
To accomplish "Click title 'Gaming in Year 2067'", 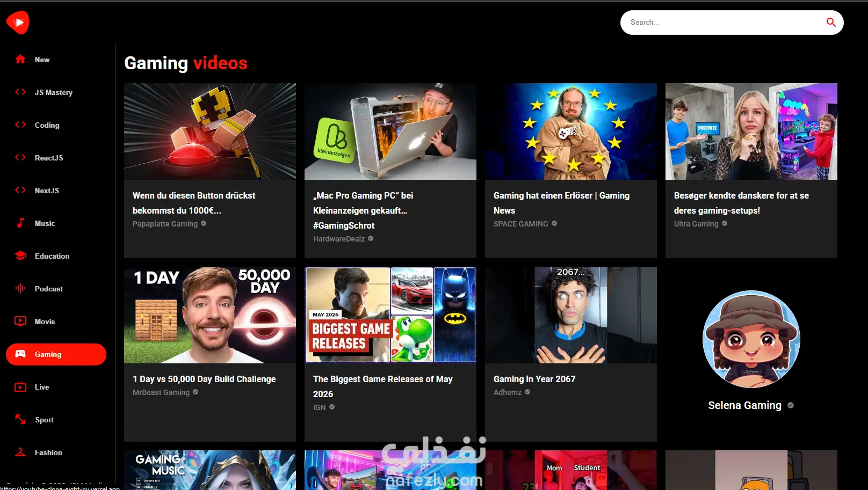I will click(534, 379).
